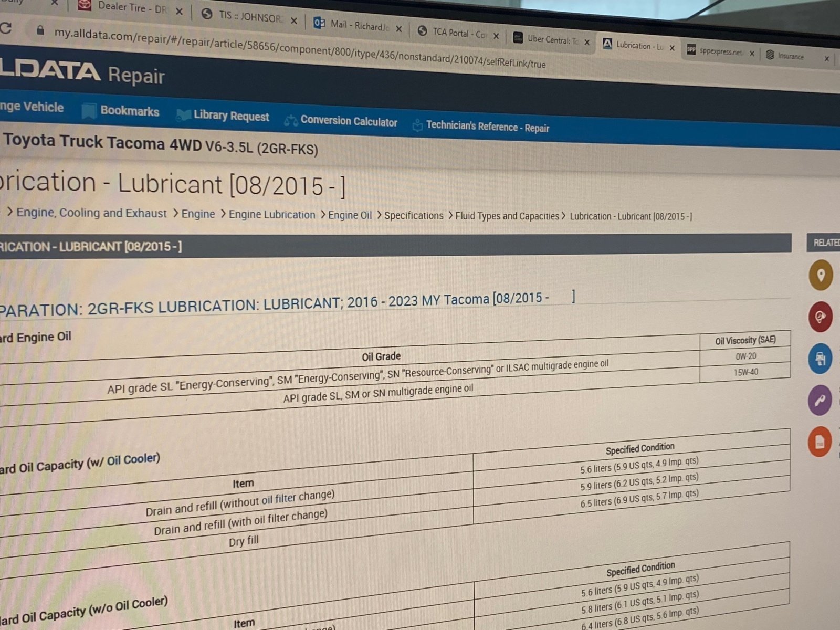The width and height of the screenshot is (840, 630).
Task: Click the blue print sidebar icon
Action: coord(820,359)
